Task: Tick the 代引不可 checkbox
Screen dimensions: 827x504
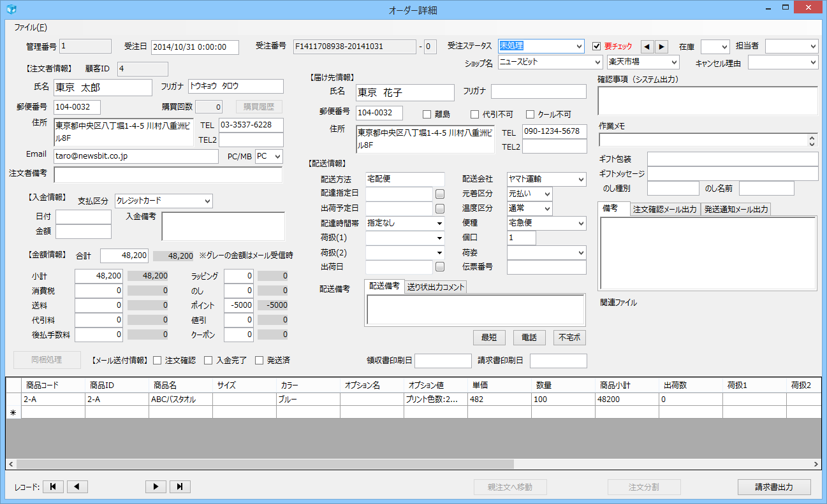Action: coord(474,115)
